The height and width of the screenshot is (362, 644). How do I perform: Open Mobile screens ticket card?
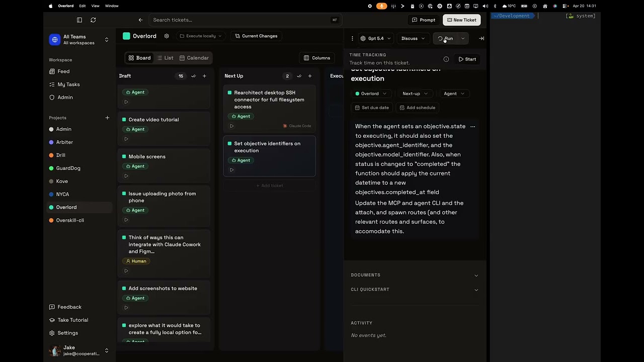164,166
